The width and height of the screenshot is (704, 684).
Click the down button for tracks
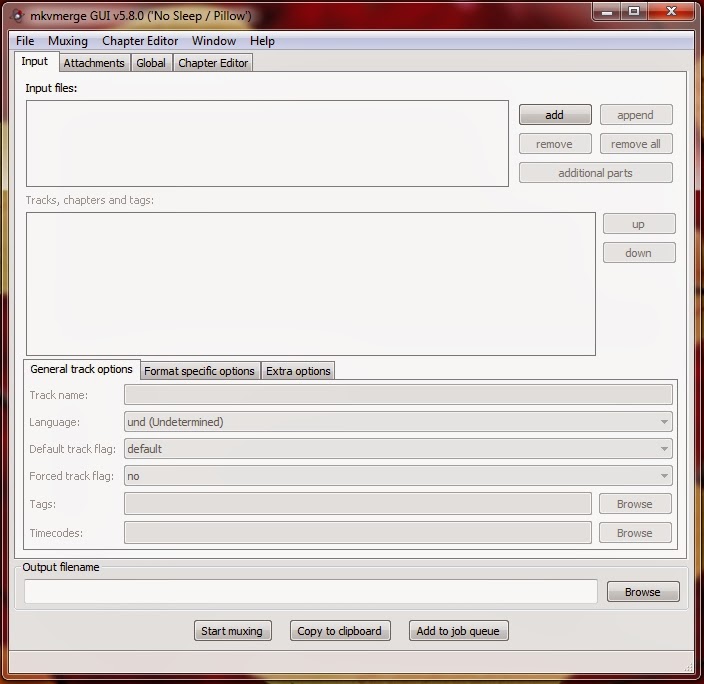639,253
